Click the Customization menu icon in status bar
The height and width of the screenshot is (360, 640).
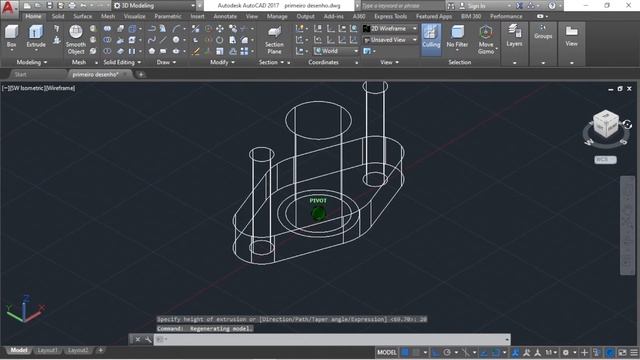click(x=634, y=352)
